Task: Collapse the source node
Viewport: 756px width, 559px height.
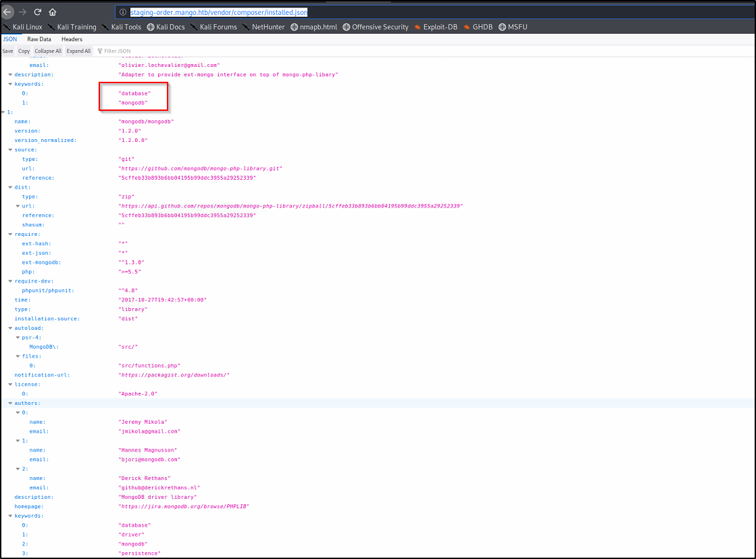Action: tap(10, 150)
